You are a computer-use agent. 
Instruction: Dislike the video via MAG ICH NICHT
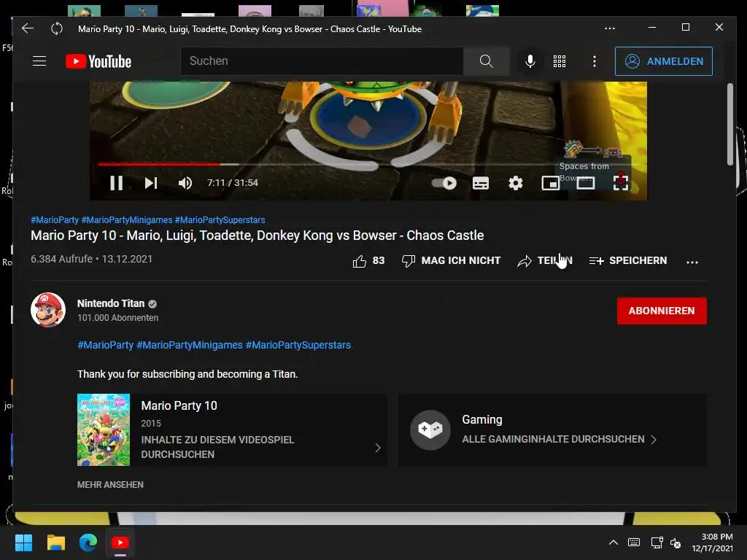pos(451,260)
